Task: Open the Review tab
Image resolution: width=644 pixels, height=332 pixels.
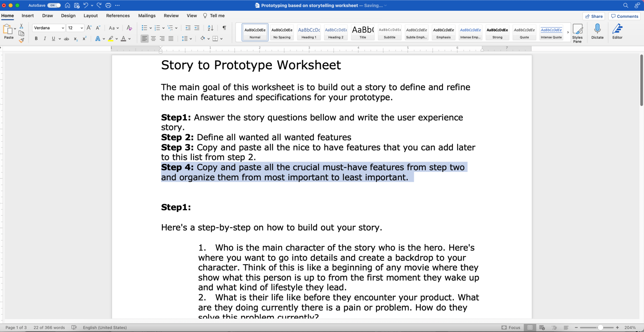Action: (x=171, y=16)
